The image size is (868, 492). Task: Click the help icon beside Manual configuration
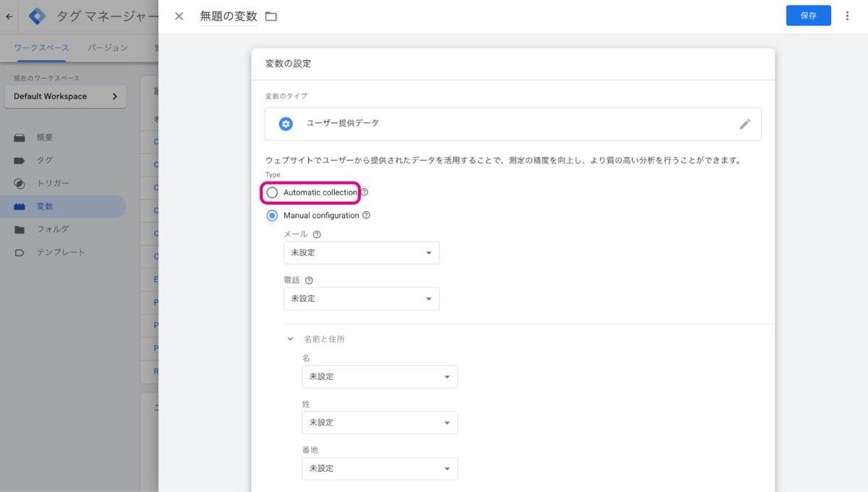(x=366, y=216)
